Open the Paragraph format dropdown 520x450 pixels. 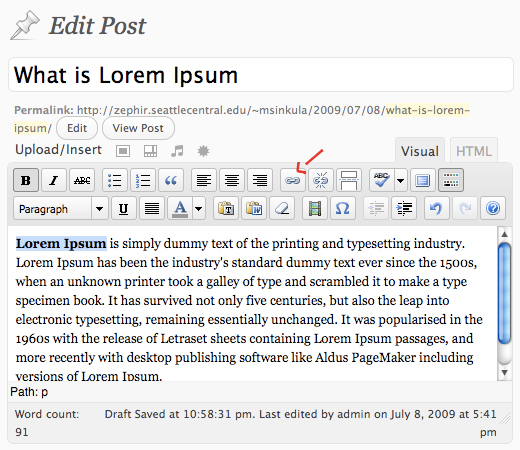(61, 208)
